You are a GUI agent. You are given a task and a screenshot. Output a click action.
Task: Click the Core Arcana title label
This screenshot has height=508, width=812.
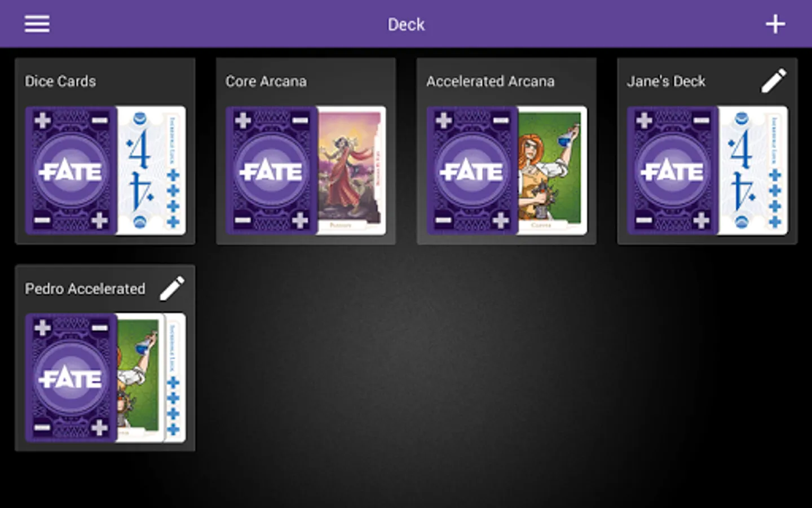[266, 81]
